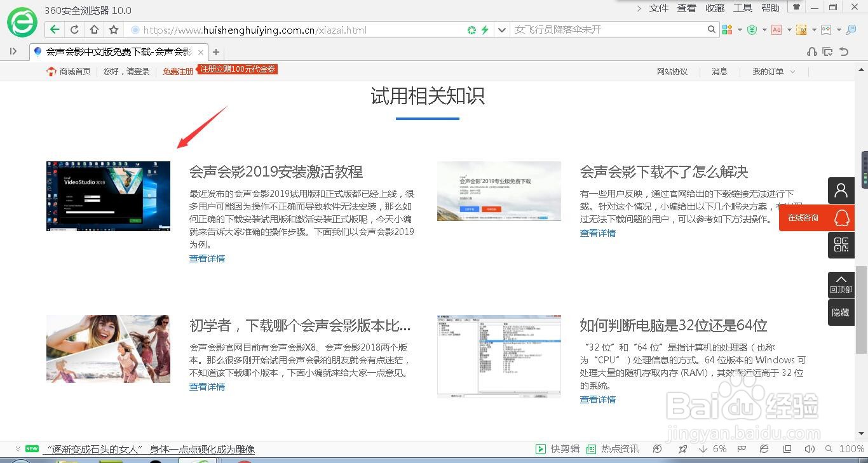Restore closed tab with undo arrow icon
This screenshot has width=868, height=463.
844,52
